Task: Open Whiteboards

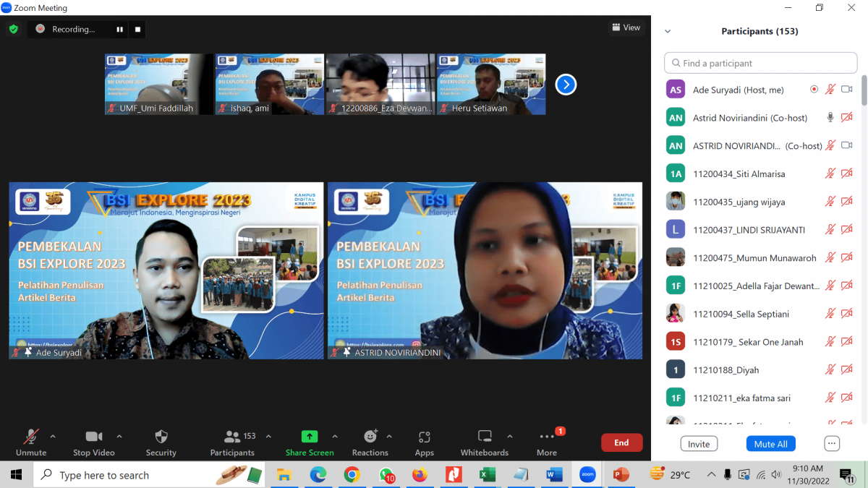Action: pos(485,442)
